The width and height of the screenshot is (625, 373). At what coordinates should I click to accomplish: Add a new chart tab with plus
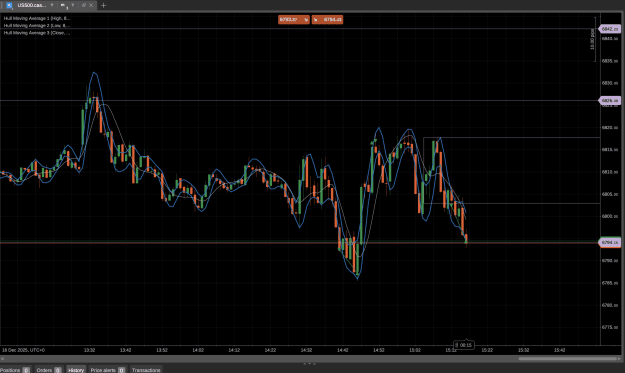pos(104,5)
